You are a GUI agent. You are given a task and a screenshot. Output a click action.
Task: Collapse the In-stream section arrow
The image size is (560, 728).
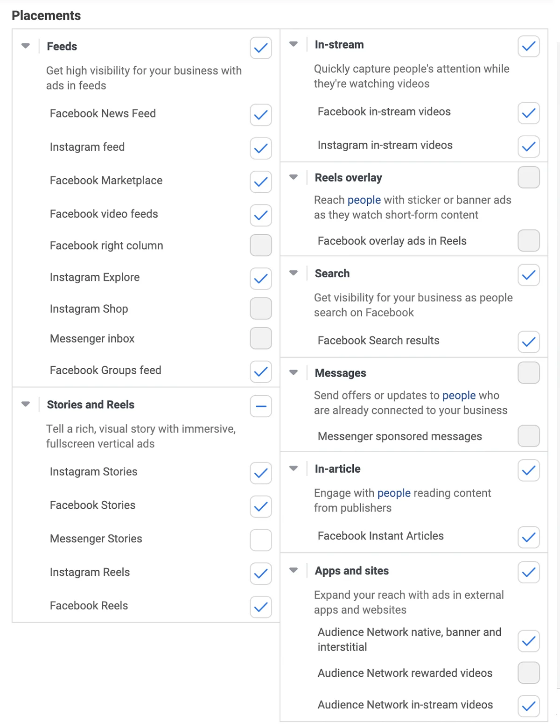294,44
